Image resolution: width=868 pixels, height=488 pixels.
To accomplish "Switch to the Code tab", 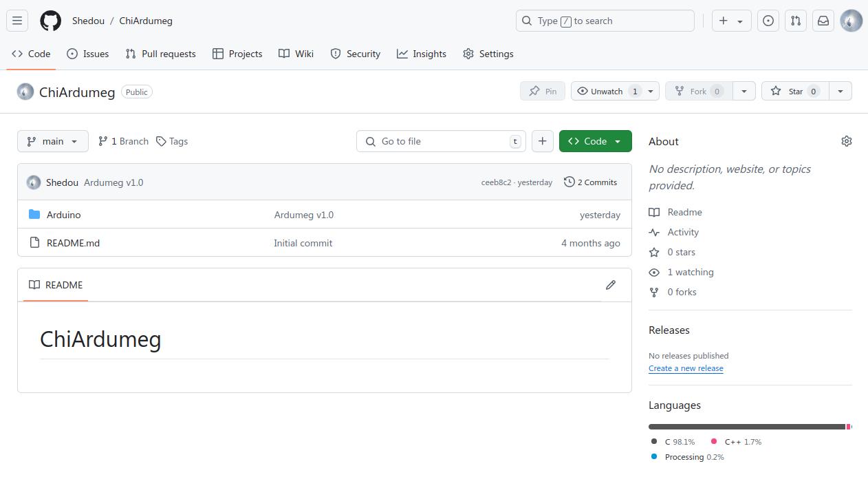I will 31,54.
